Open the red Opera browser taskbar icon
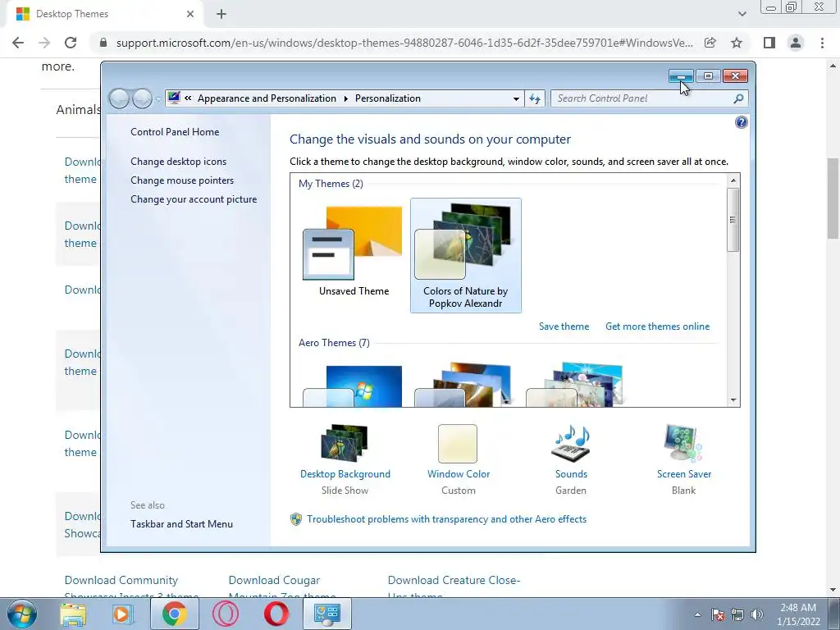 (276, 614)
